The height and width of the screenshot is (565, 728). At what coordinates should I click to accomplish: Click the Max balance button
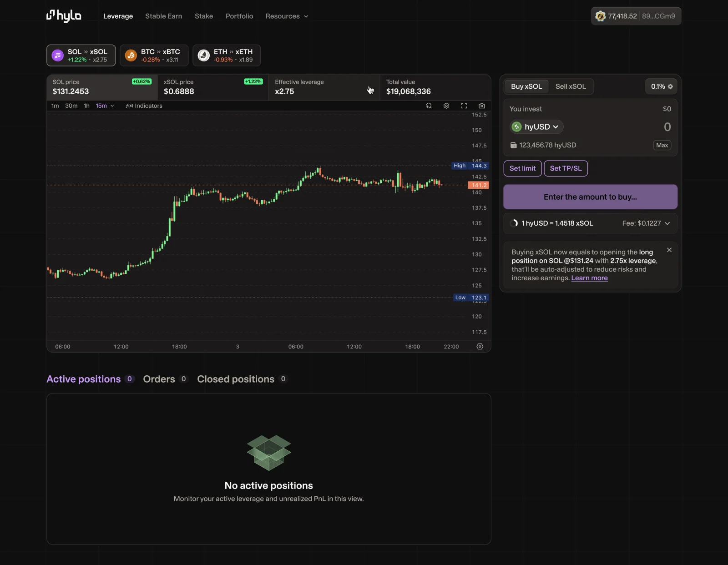point(662,145)
